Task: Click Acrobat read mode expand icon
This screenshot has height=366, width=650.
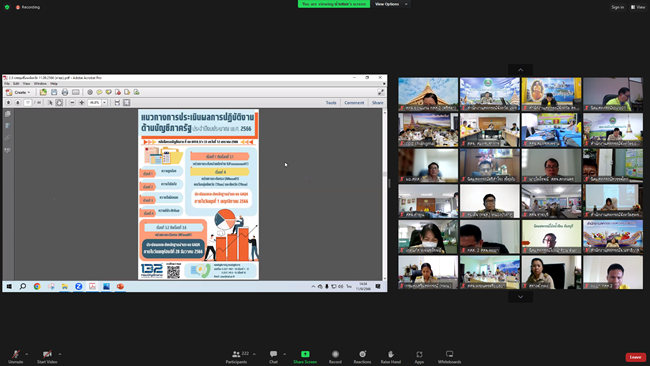Action: pyautogui.click(x=381, y=92)
